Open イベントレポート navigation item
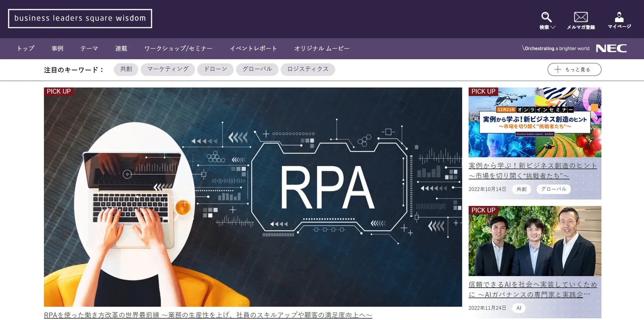This screenshot has height=320, width=644. click(x=253, y=48)
